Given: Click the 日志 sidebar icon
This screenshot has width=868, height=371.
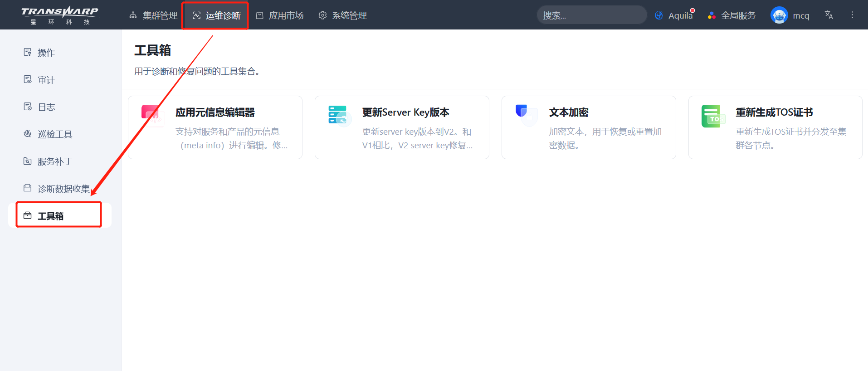Looking at the screenshot, I should coord(28,107).
